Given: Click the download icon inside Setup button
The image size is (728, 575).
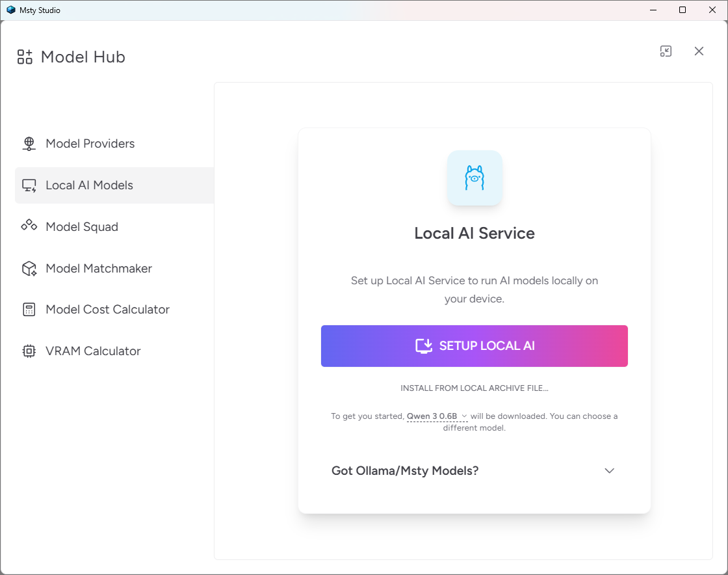Looking at the screenshot, I should [x=424, y=345].
